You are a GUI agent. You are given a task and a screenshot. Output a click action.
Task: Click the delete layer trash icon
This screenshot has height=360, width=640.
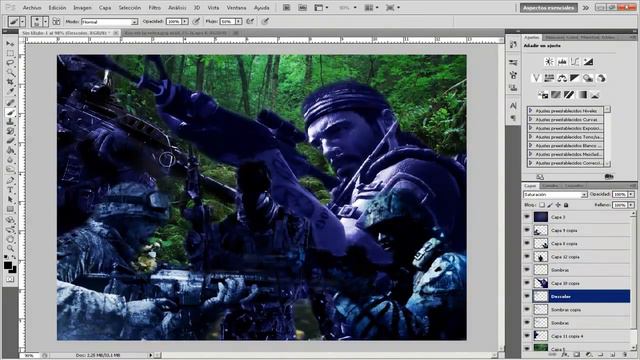click(624, 355)
